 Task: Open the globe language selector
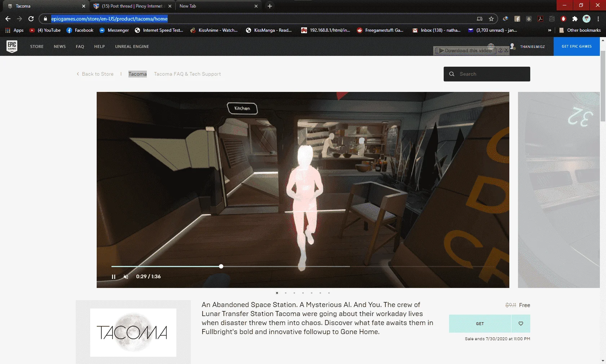[x=491, y=46]
